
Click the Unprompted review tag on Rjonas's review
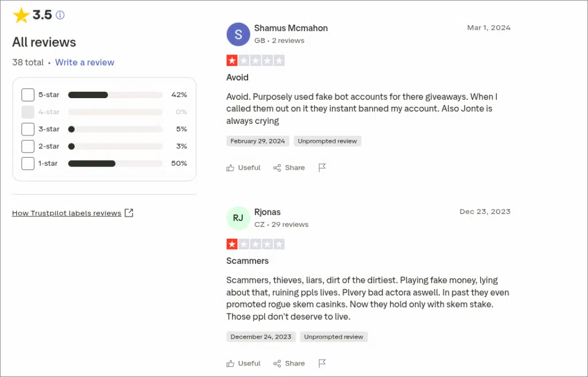coord(334,337)
